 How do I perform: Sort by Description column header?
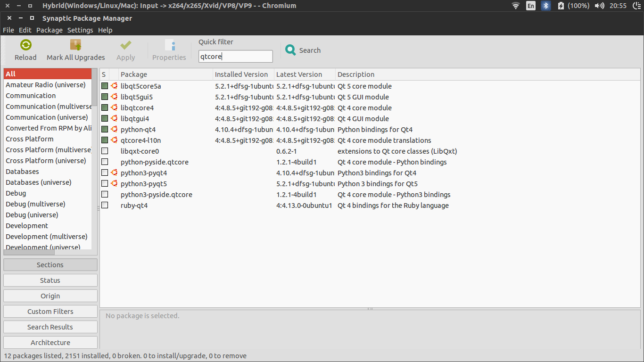(x=487, y=74)
